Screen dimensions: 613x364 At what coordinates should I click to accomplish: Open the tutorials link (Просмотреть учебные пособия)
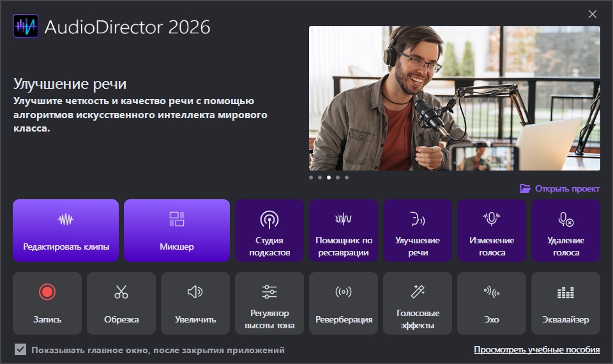536,350
